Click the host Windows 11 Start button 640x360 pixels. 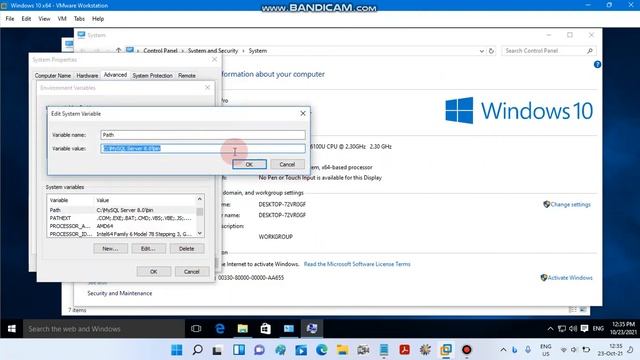(x=177, y=350)
